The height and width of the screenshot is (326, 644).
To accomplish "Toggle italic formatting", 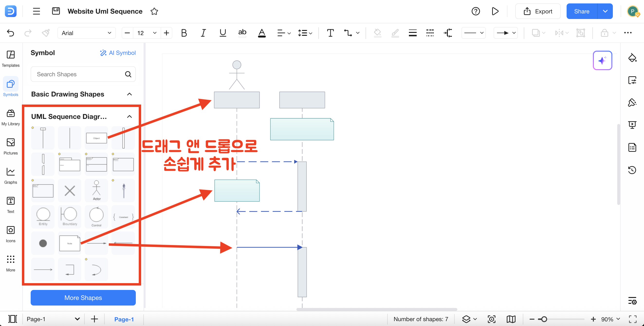I will point(203,33).
